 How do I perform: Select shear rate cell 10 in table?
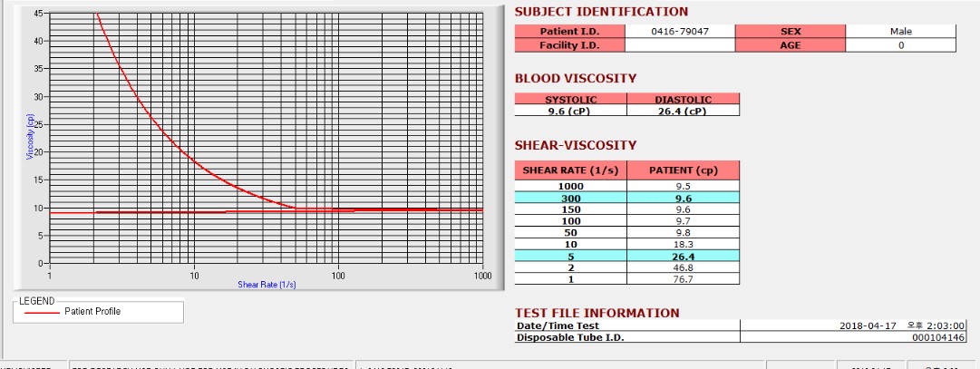(570, 244)
